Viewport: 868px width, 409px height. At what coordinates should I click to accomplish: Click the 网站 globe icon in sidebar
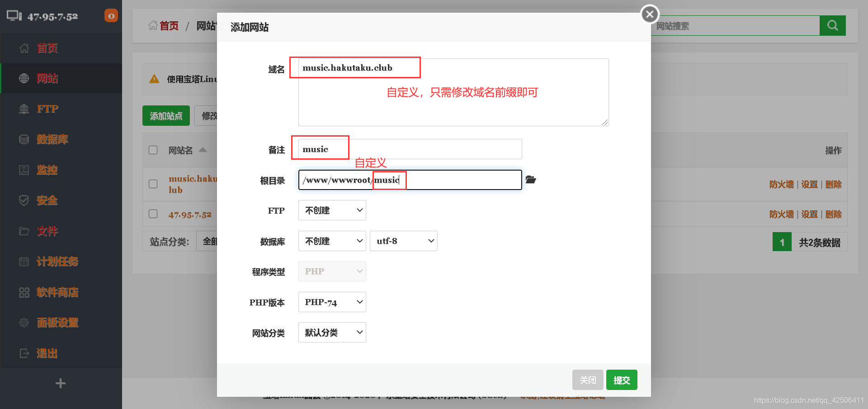point(24,78)
